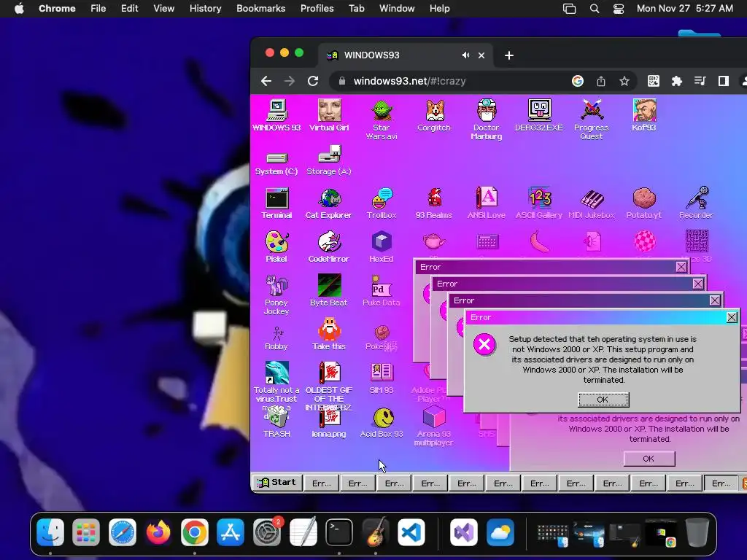Open a new browser tab
This screenshot has height=560, width=747.
pyautogui.click(x=508, y=55)
